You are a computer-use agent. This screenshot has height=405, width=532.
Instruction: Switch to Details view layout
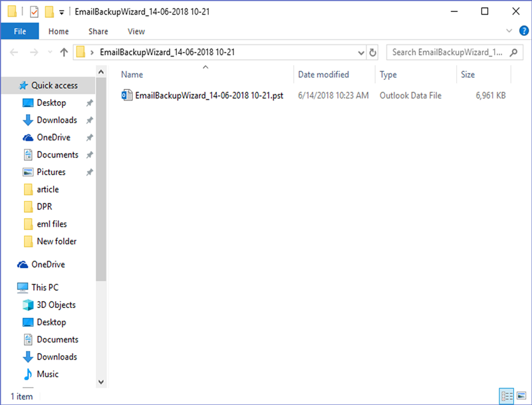coord(507,396)
